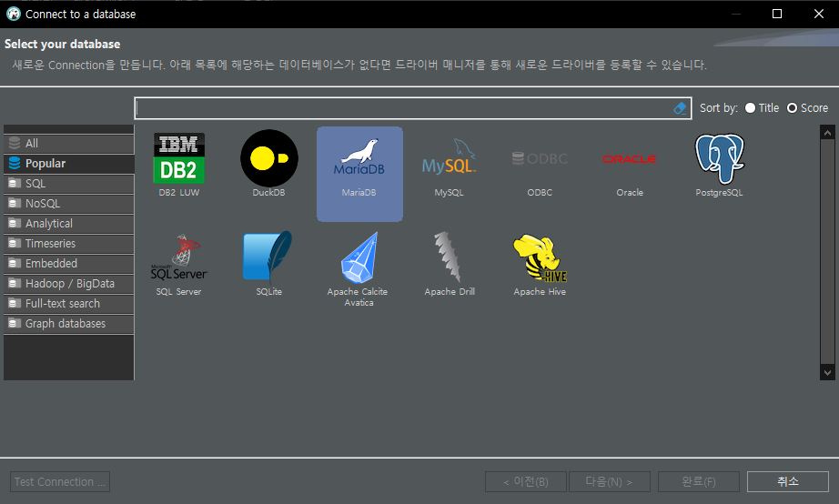Click the 취소 cancel button
The image size is (839, 504).
(788, 481)
